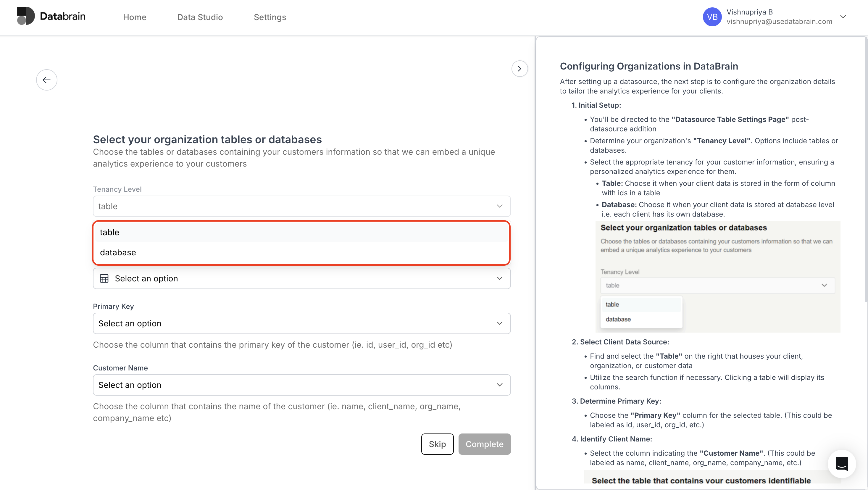Click the help panel vertical scrollbar

[865, 168]
